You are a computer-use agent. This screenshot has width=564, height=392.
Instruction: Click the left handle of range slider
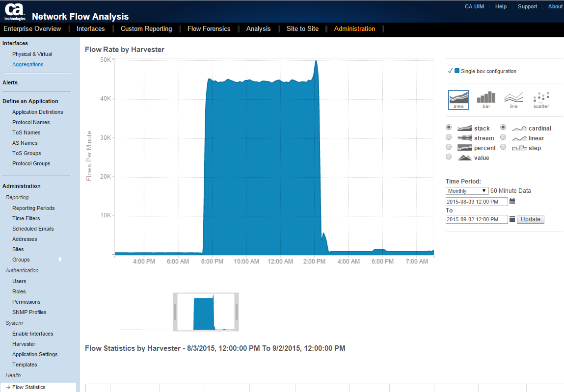pos(175,312)
